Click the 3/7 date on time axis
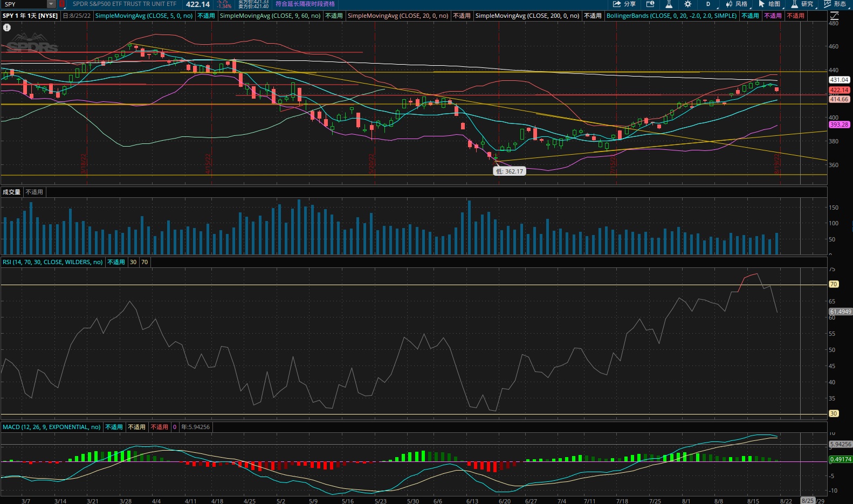Image resolution: width=853 pixels, height=504 pixels. [26, 501]
